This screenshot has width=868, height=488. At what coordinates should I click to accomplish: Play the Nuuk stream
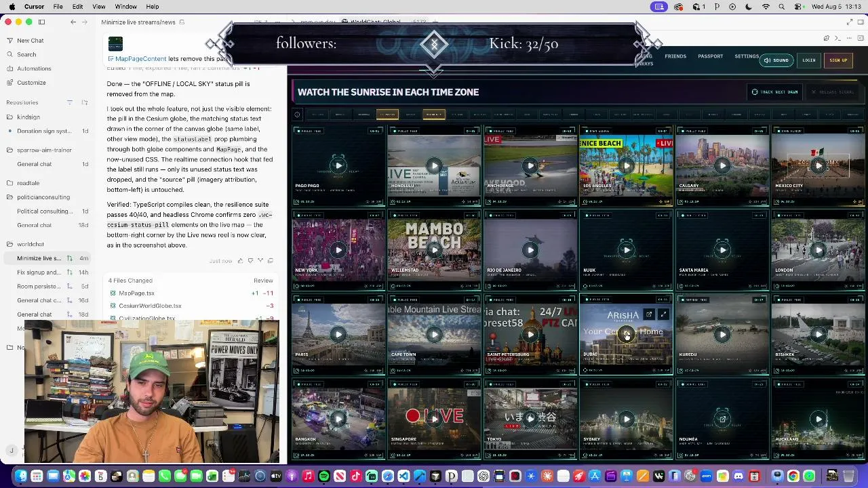(x=626, y=250)
